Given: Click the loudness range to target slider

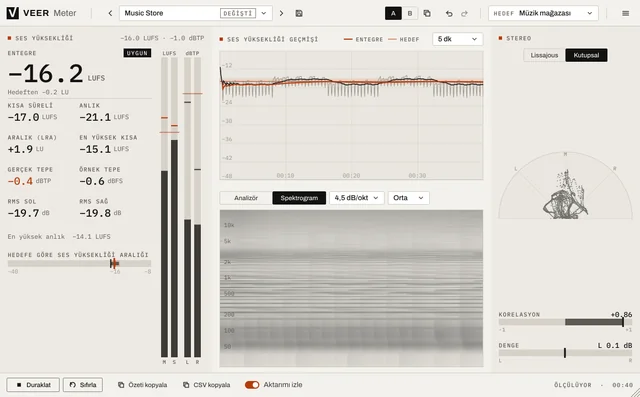Looking at the screenshot, I should pos(79,264).
